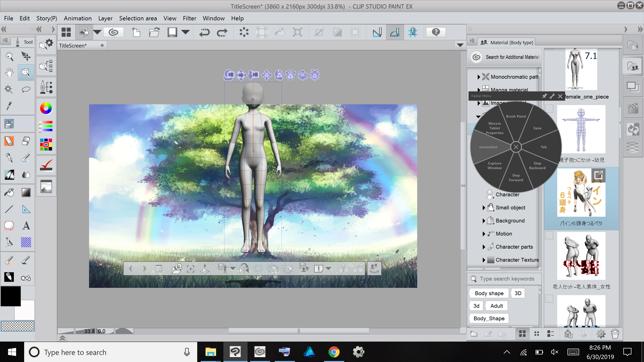This screenshot has height=362, width=644.
Task: Click the 3D tag filter toggle
Action: point(518,293)
